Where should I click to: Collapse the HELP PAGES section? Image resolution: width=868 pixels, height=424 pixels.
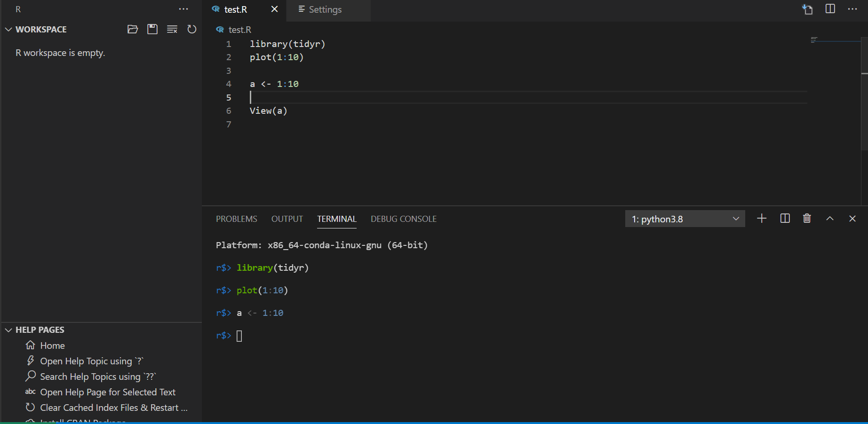(x=8, y=330)
